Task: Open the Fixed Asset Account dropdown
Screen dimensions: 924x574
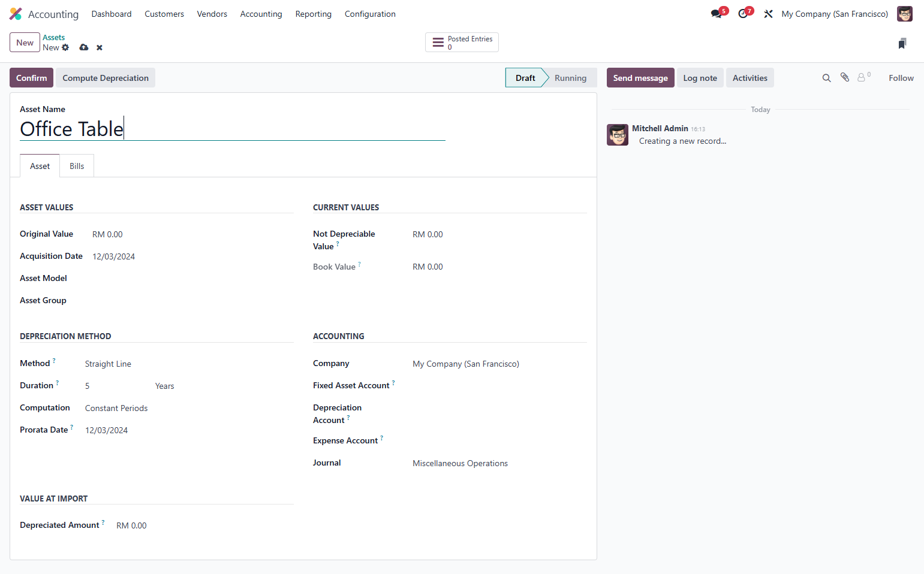Action: pos(499,386)
